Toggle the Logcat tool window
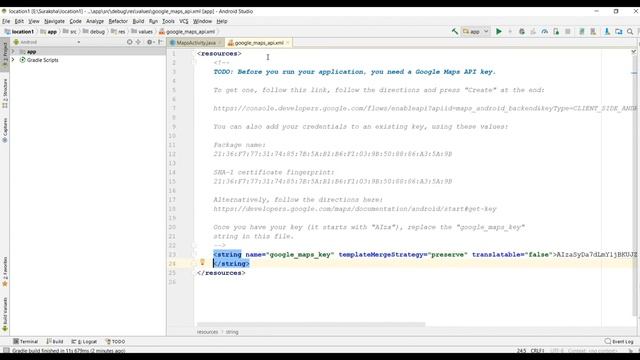Viewport: 640px width, 360px height. (84, 341)
